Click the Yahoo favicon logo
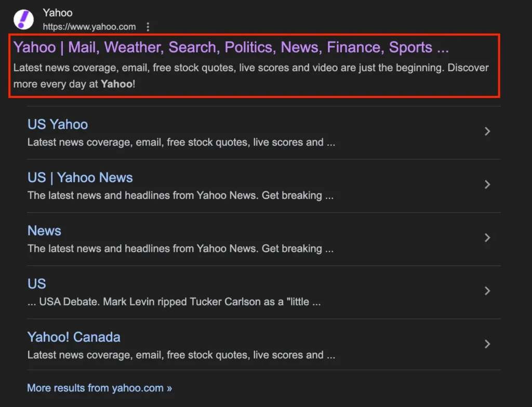The height and width of the screenshot is (407, 532). pos(23,19)
